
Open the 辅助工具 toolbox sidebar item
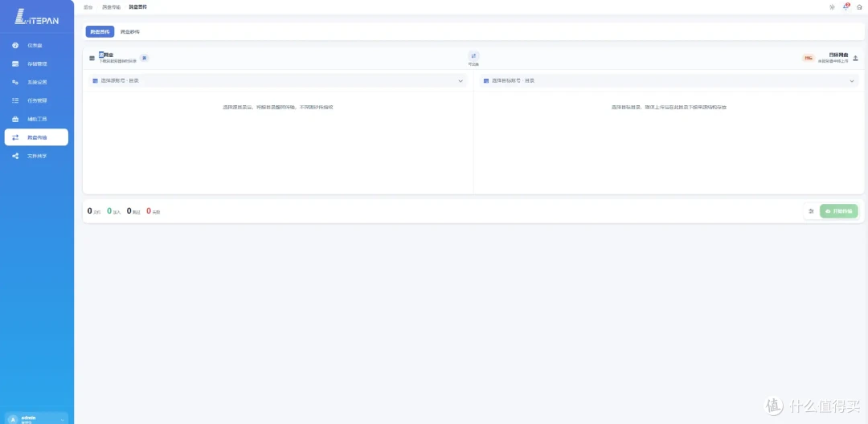pyautogui.click(x=36, y=119)
